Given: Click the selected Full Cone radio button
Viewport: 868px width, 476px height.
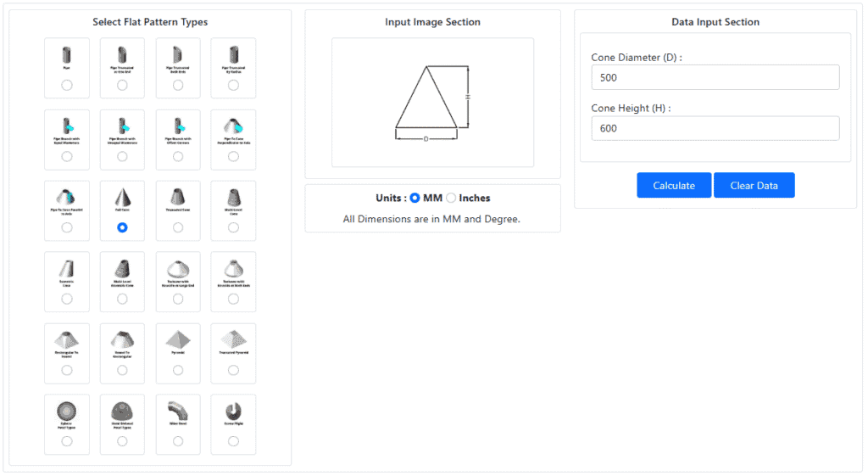Looking at the screenshot, I should pyautogui.click(x=122, y=227).
